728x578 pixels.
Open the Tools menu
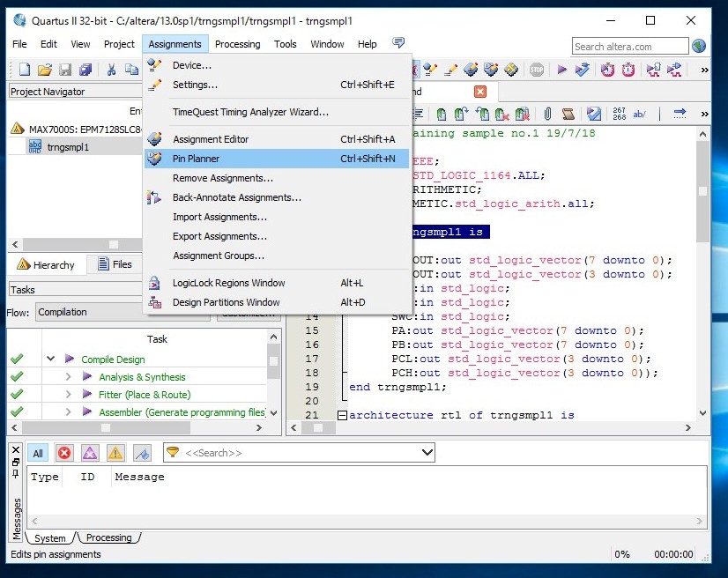[x=285, y=44]
